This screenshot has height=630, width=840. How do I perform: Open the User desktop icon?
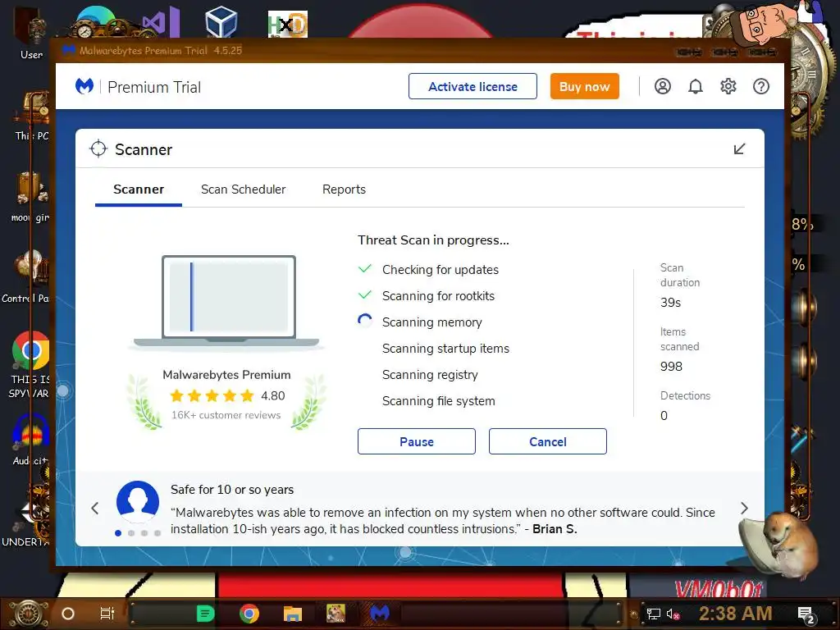point(32,33)
